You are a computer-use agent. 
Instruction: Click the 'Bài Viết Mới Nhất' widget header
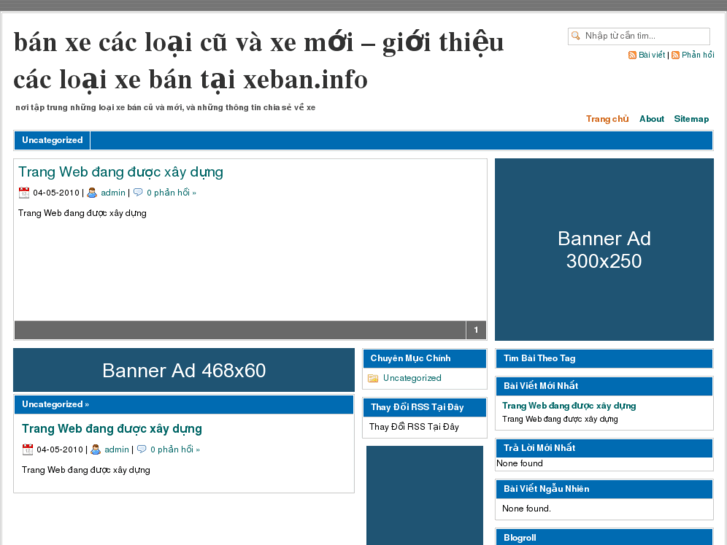(x=604, y=386)
